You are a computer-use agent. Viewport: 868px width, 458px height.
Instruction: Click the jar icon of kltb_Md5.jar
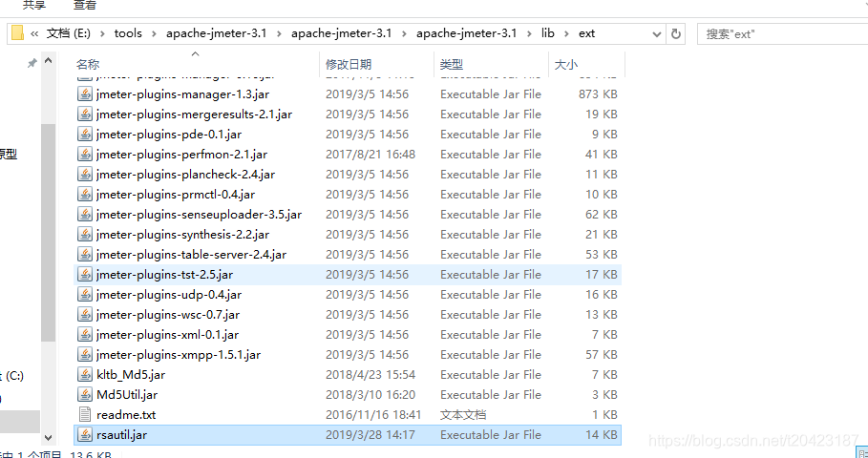click(85, 374)
